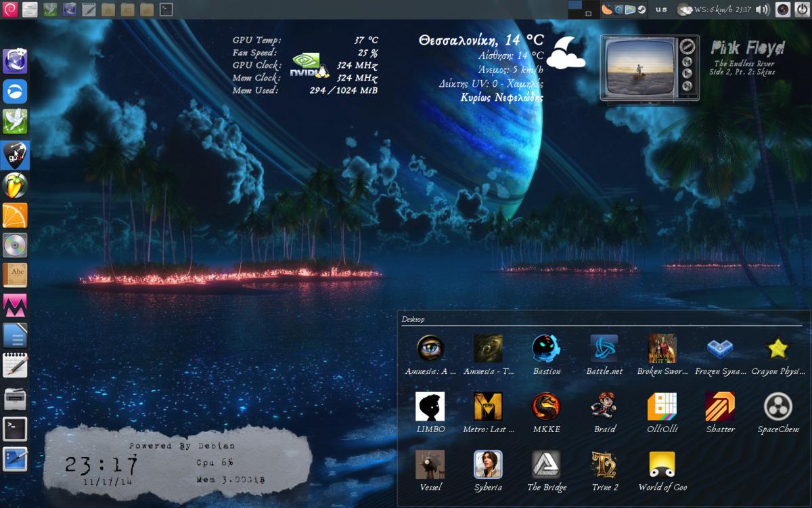
Task: Click the 'Powered By Debian' text
Action: coord(182,446)
